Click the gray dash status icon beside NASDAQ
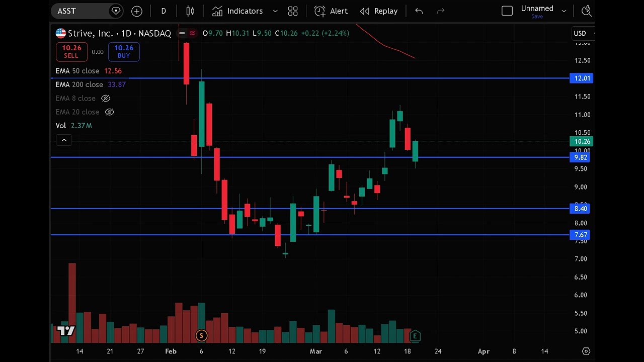Image resolution: width=644 pixels, height=362 pixels. (182, 33)
